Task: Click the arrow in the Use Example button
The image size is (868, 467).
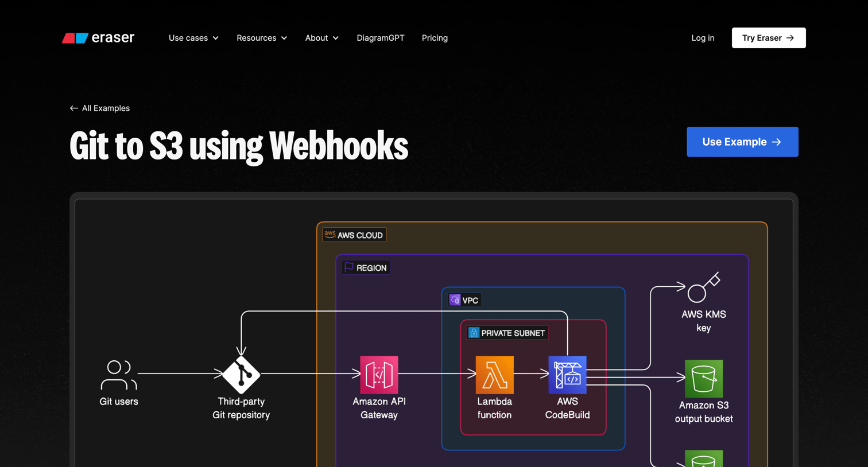Action: pyautogui.click(x=777, y=142)
